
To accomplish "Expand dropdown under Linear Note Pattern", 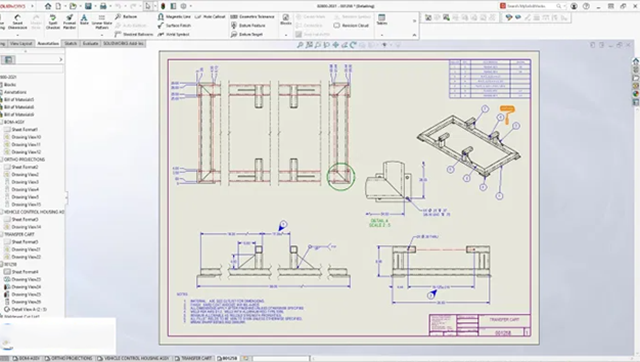I will [x=102, y=35].
